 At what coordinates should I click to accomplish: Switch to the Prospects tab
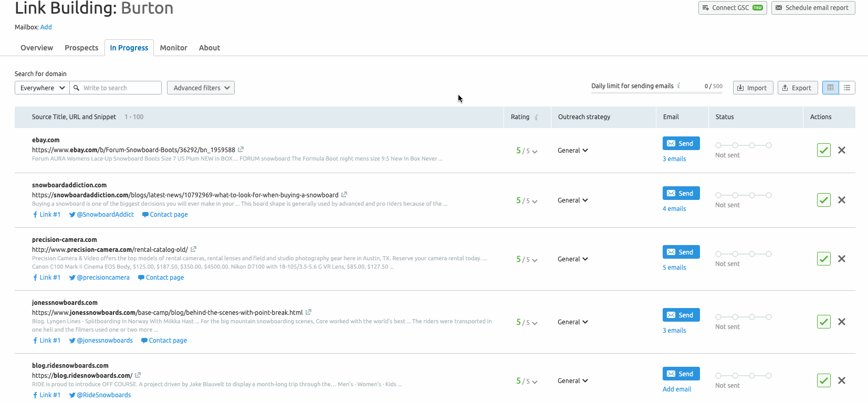tap(81, 48)
